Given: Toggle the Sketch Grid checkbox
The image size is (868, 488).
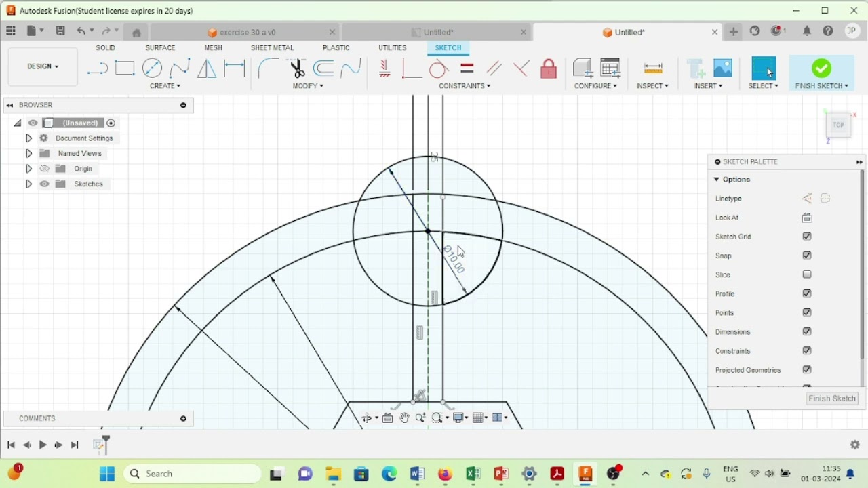Looking at the screenshot, I should tap(807, 237).
